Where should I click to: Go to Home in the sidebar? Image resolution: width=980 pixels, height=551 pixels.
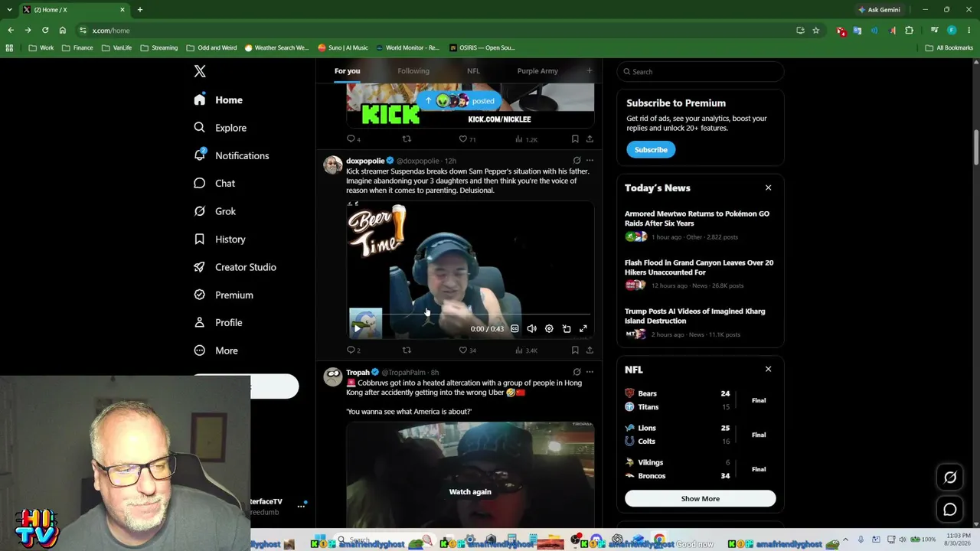pyautogui.click(x=219, y=100)
